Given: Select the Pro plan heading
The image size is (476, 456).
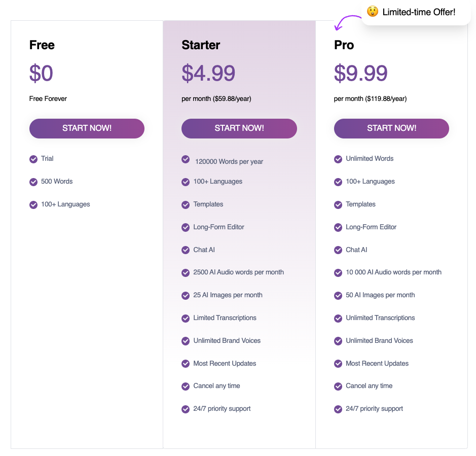Looking at the screenshot, I should [344, 45].
